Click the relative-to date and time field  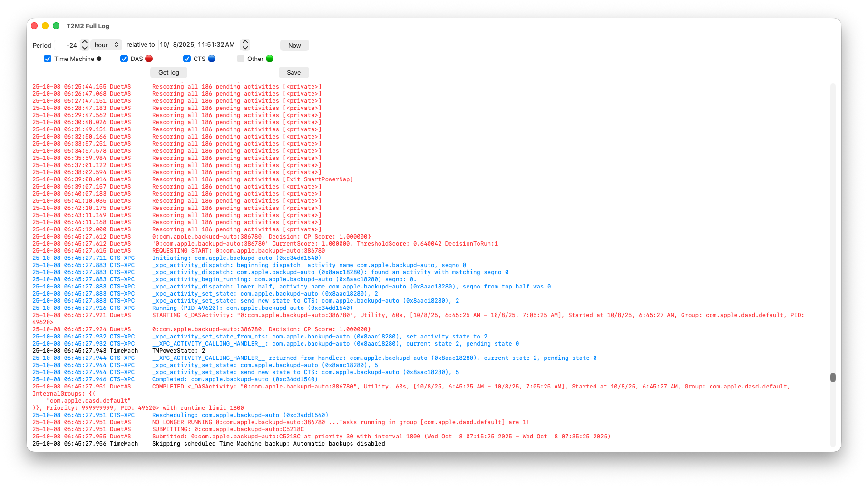199,45
